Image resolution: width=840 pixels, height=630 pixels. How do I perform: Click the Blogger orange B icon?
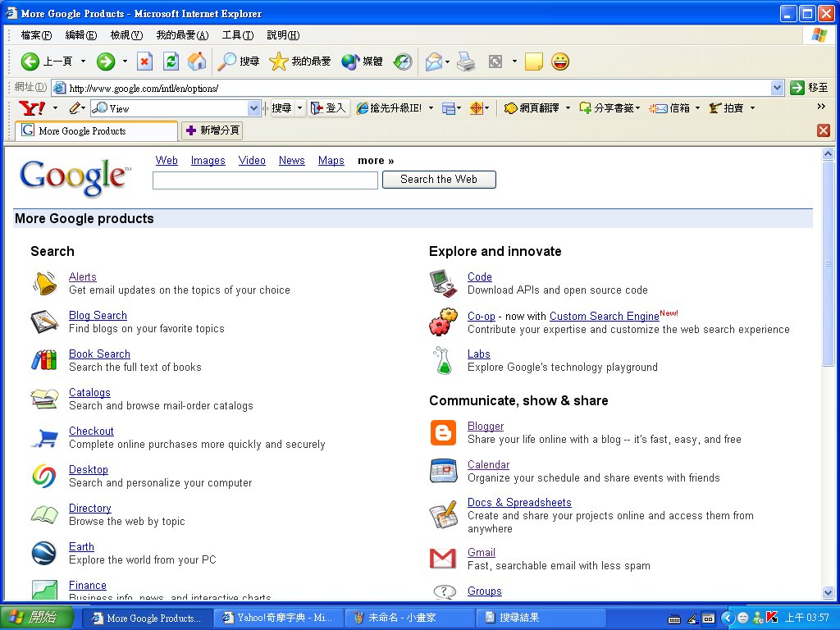(444, 432)
